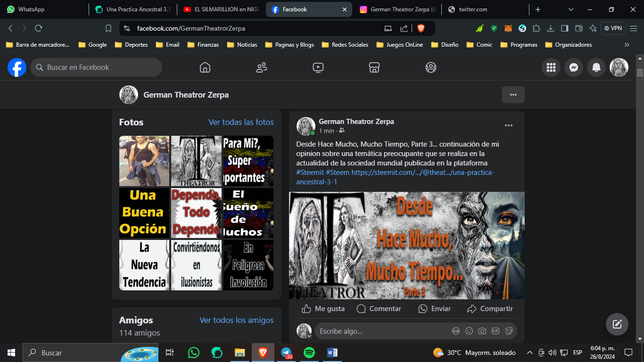This screenshot has height=362, width=644.
Task: Open the Marketplace icon in Facebook navigation
Action: (x=374, y=67)
